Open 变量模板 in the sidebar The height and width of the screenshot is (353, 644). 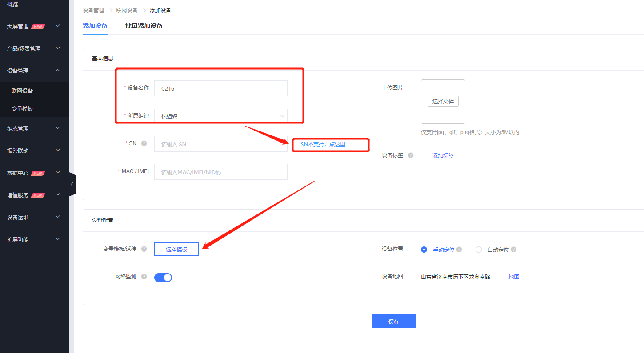[x=22, y=108]
